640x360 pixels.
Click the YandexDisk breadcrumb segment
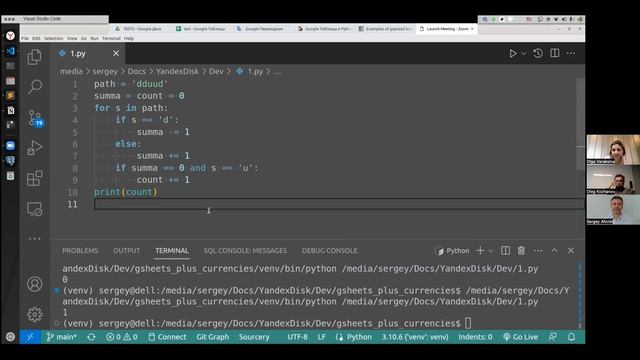(177, 71)
